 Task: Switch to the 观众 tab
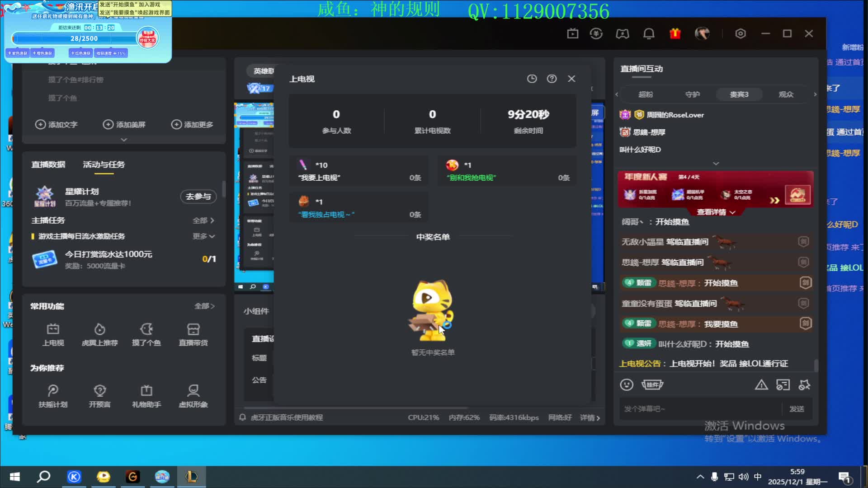click(785, 94)
